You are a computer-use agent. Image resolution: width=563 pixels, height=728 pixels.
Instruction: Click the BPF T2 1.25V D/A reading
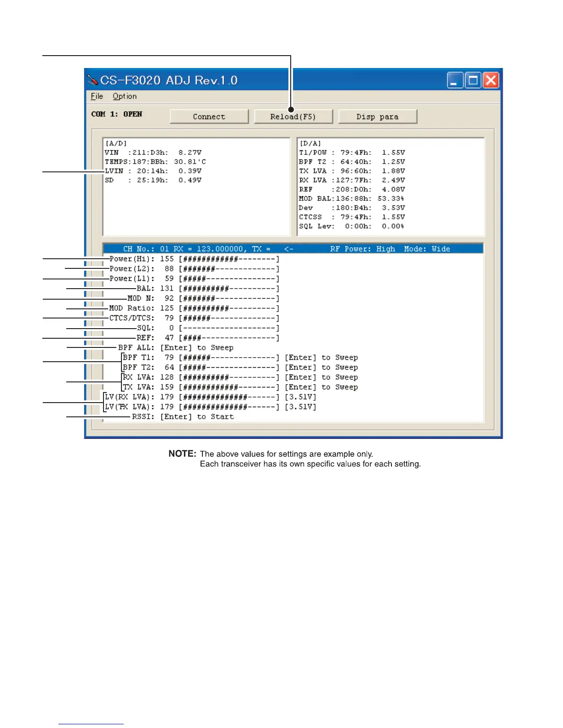point(352,162)
